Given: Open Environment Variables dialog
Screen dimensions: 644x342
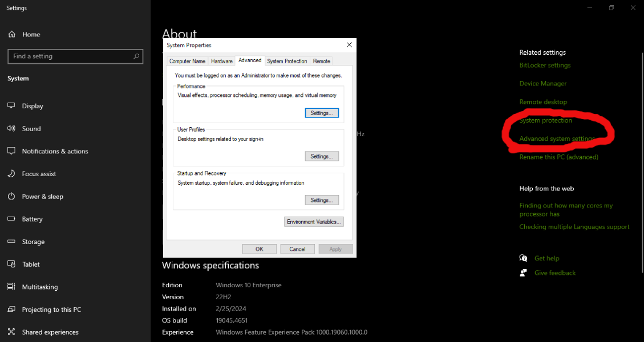Looking at the screenshot, I should (x=314, y=222).
